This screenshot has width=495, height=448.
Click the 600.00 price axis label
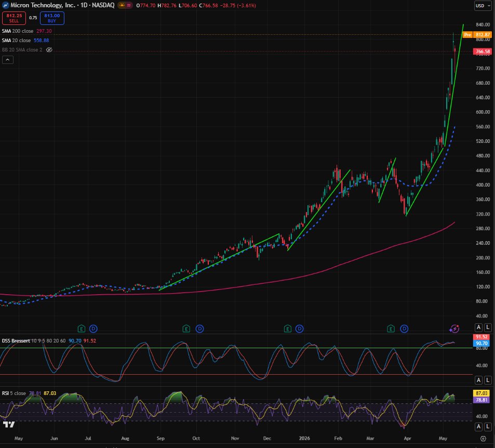(483, 112)
